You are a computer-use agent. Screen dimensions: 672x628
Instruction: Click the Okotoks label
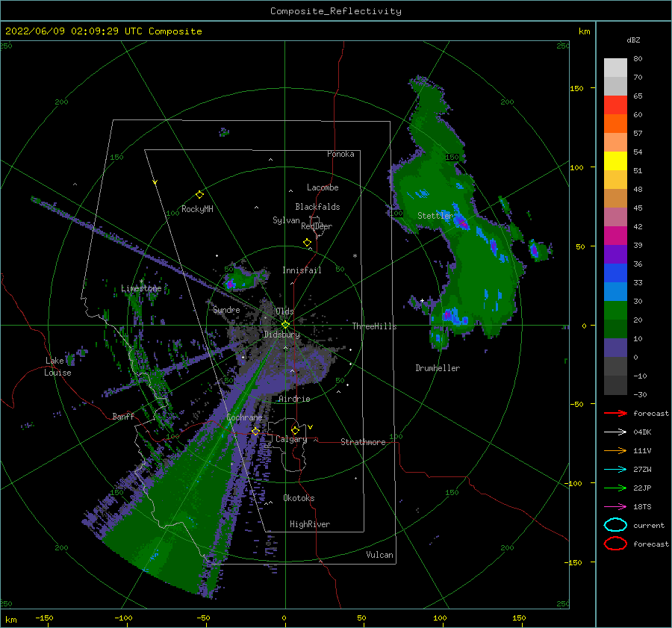pos(299,498)
